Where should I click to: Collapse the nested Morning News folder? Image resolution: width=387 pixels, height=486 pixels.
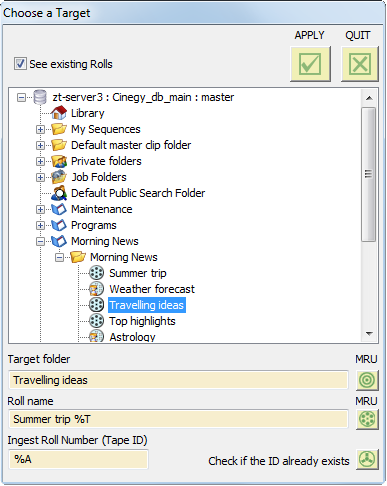point(59,257)
